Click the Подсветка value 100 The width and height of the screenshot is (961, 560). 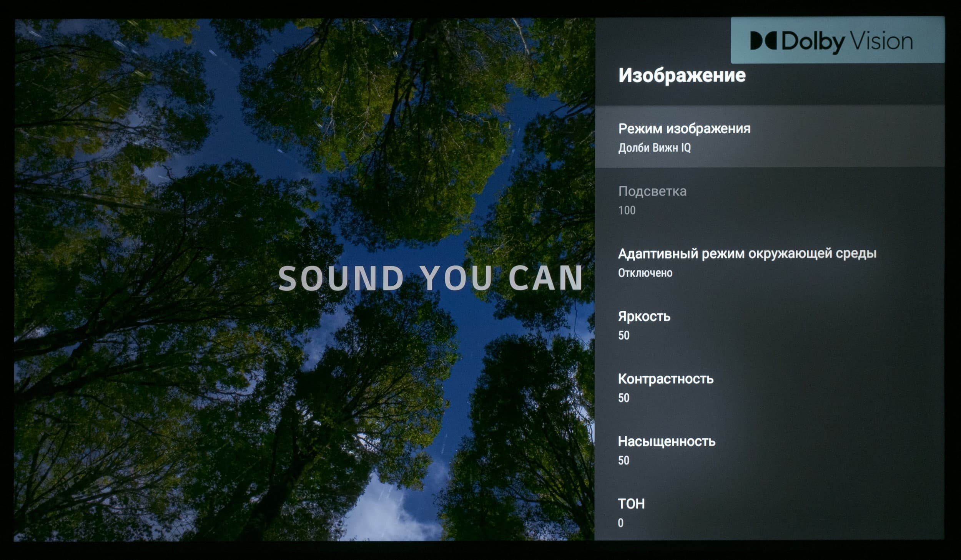click(627, 210)
